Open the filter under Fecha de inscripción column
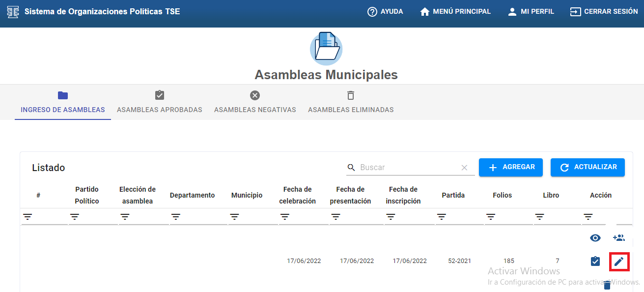644x292 pixels. (x=391, y=217)
